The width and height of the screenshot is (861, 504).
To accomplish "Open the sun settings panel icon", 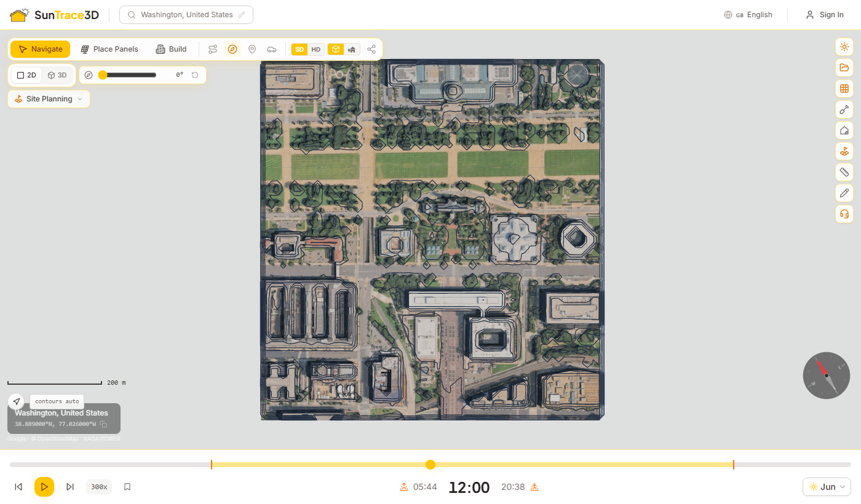I will pyautogui.click(x=844, y=47).
